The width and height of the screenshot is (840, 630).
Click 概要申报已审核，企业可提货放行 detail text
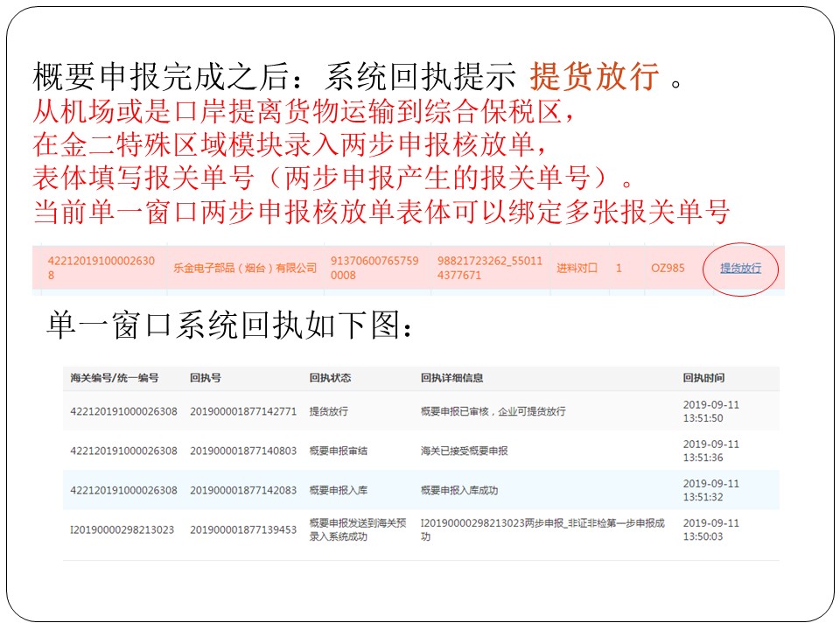pyautogui.click(x=493, y=410)
